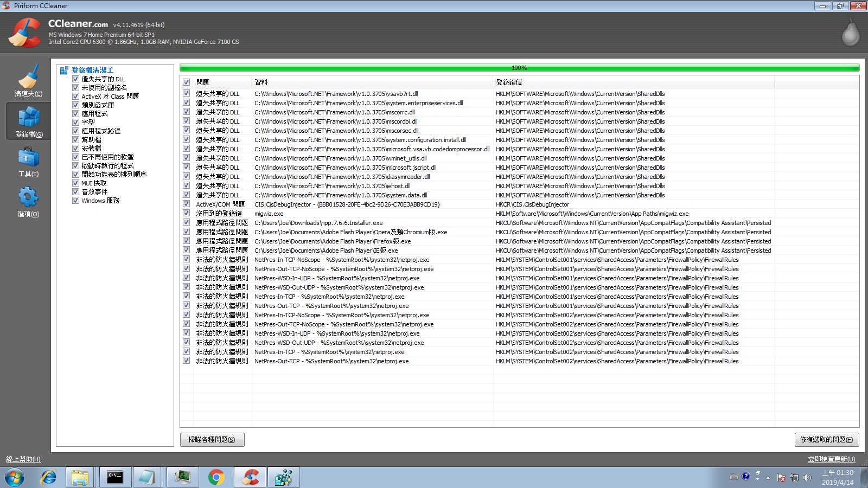Switch to the Notepad taskbar window
The height and width of the screenshot is (488, 868).
146,478
